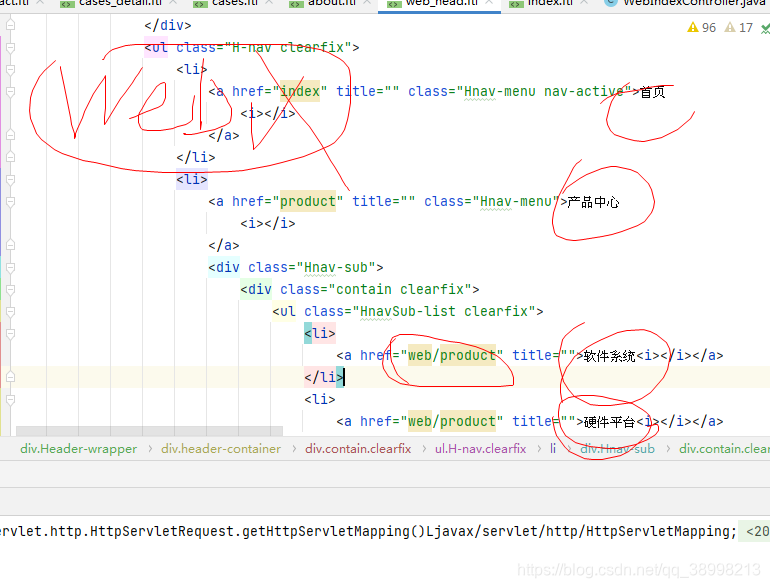This screenshot has height=588, width=770.
Task: Click the text 硬件平台 in the code
Action: (x=609, y=422)
